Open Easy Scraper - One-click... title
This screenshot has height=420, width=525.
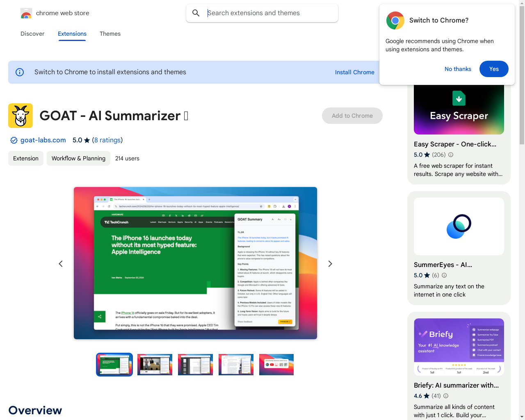455,144
